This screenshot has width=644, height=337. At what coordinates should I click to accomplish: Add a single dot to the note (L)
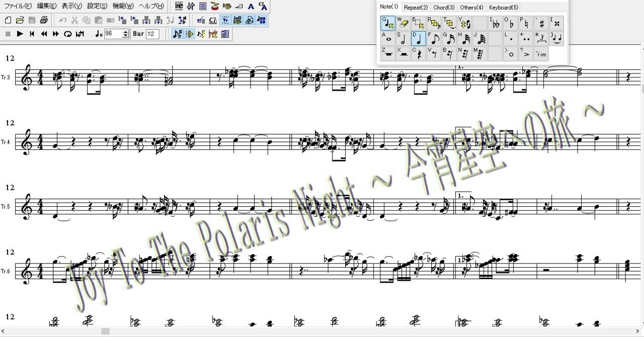(x=510, y=38)
